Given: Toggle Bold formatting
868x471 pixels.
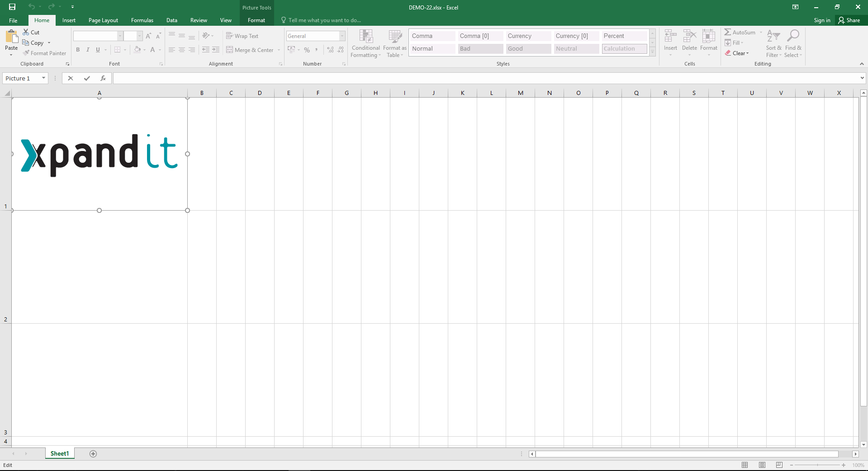Looking at the screenshot, I should point(78,50).
